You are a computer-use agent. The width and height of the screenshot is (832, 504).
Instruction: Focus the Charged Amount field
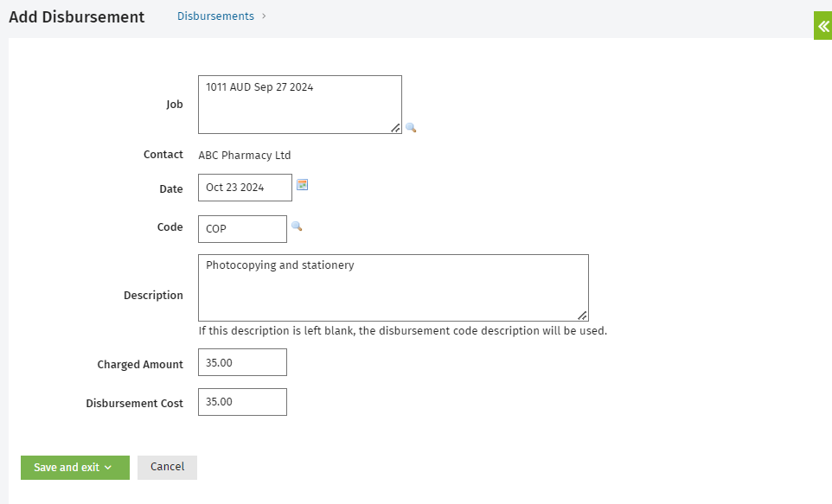pos(242,362)
